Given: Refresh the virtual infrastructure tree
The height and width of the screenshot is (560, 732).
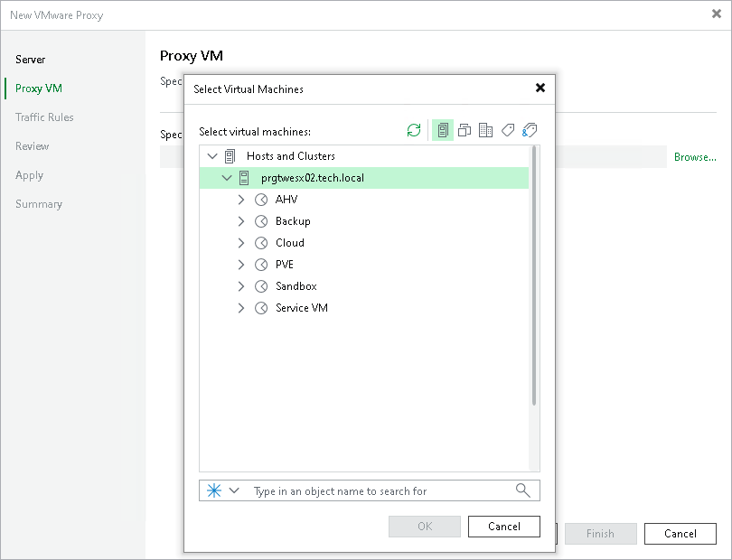Looking at the screenshot, I should (x=414, y=129).
